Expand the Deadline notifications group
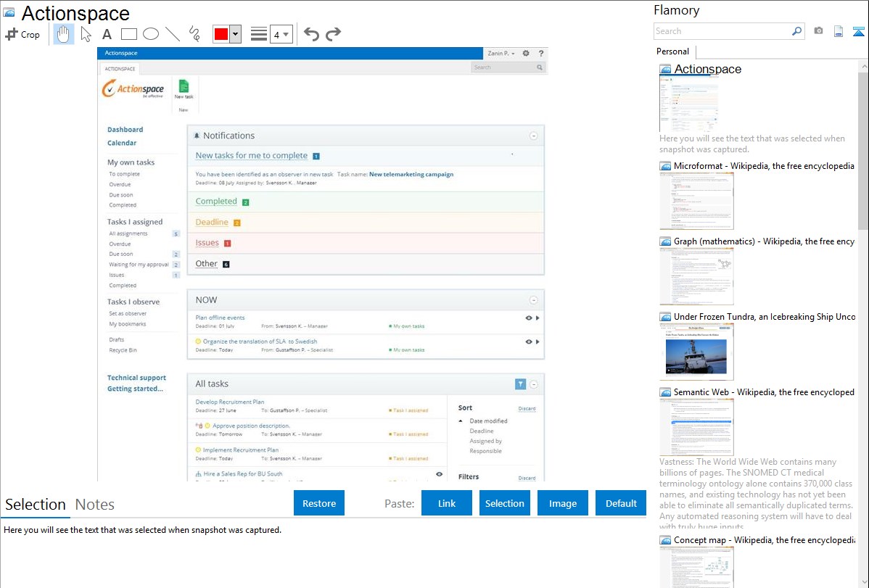The image size is (869, 588). point(212,223)
